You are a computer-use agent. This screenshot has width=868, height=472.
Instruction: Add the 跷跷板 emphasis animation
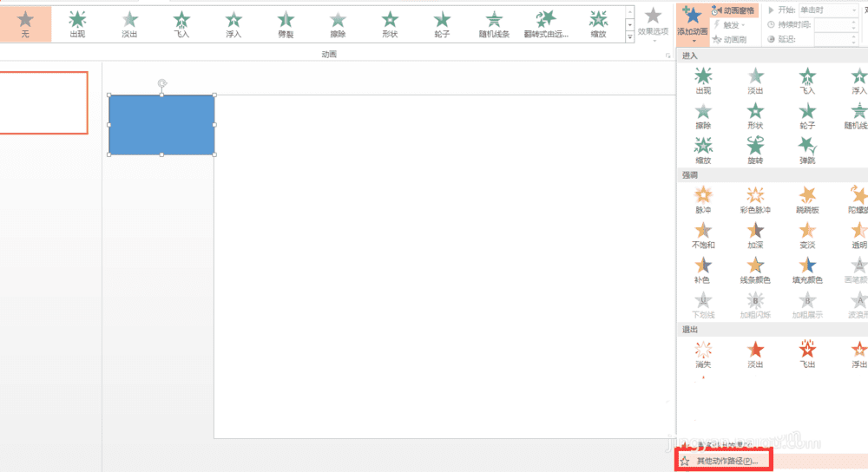pos(807,200)
